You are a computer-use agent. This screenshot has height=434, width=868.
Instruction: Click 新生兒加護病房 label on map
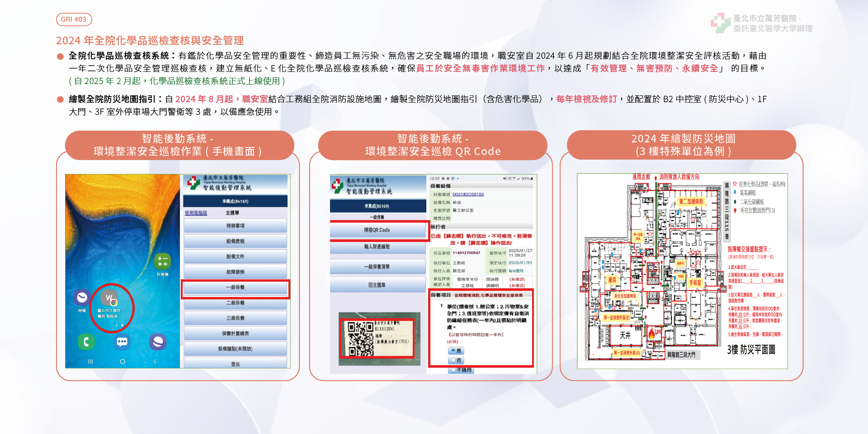625,296
